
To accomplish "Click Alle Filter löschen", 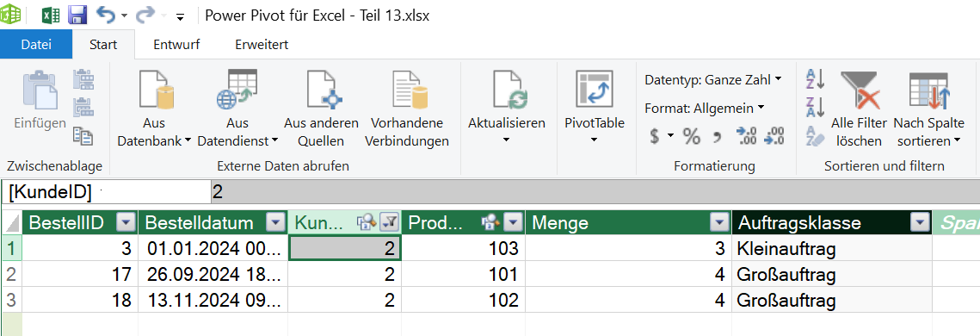I will coord(860,109).
